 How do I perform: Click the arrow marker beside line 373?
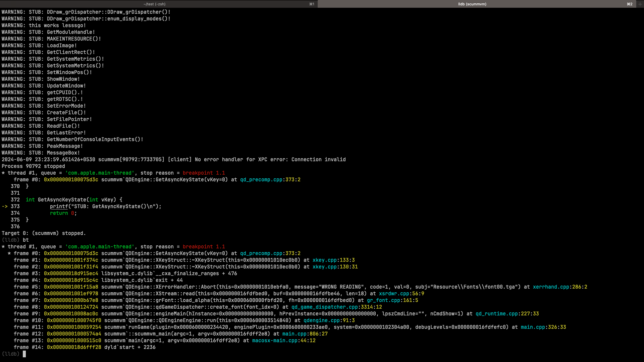coord(5,206)
